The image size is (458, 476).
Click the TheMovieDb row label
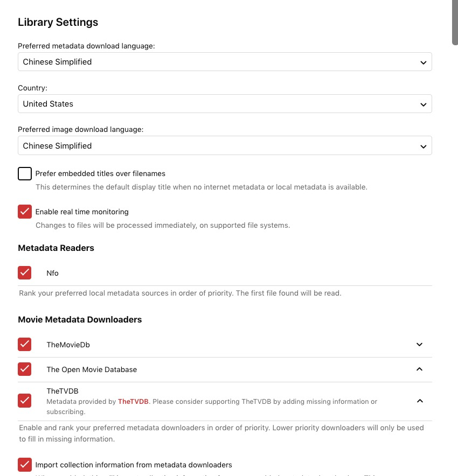[68, 345]
